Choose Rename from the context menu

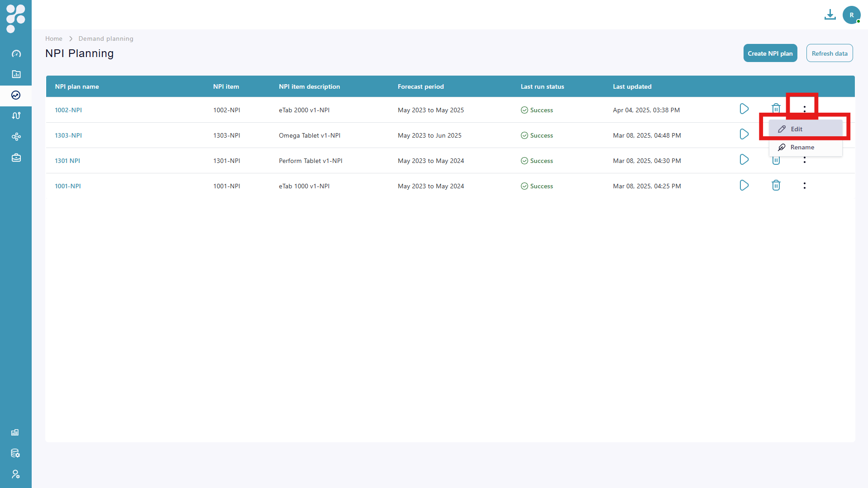point(806,147)
